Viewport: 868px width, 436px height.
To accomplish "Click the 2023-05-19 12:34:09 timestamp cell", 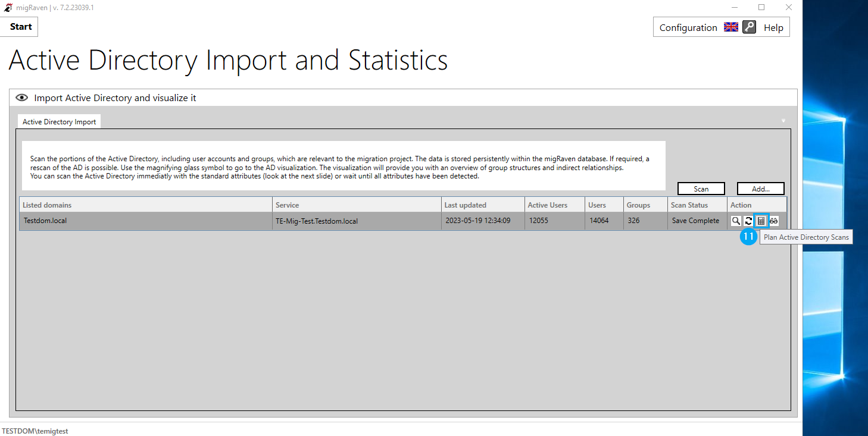I will [x=483, y=221].
